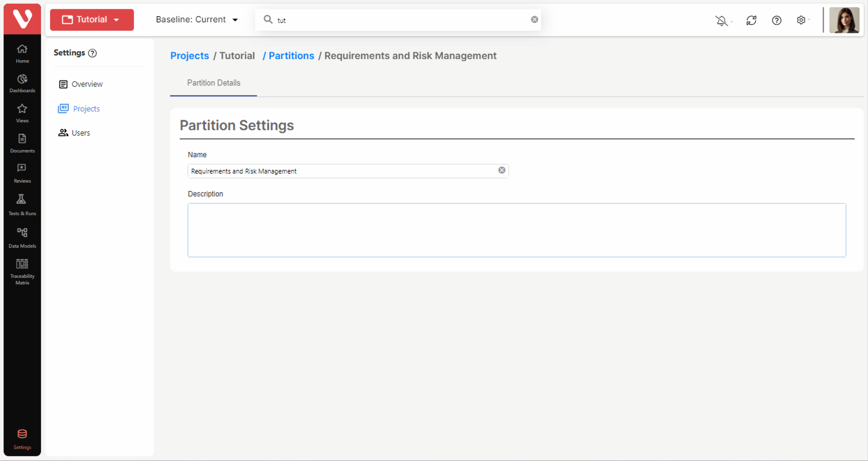This screenshot has height=461, width=868.
Task: Click the sync refresh icon
Action: [751, 20]
